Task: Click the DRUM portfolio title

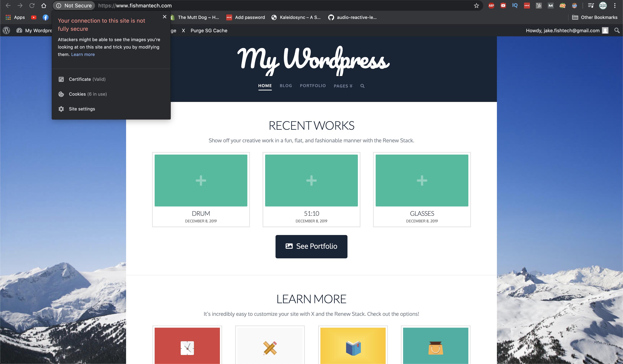Action: (201, 214)
